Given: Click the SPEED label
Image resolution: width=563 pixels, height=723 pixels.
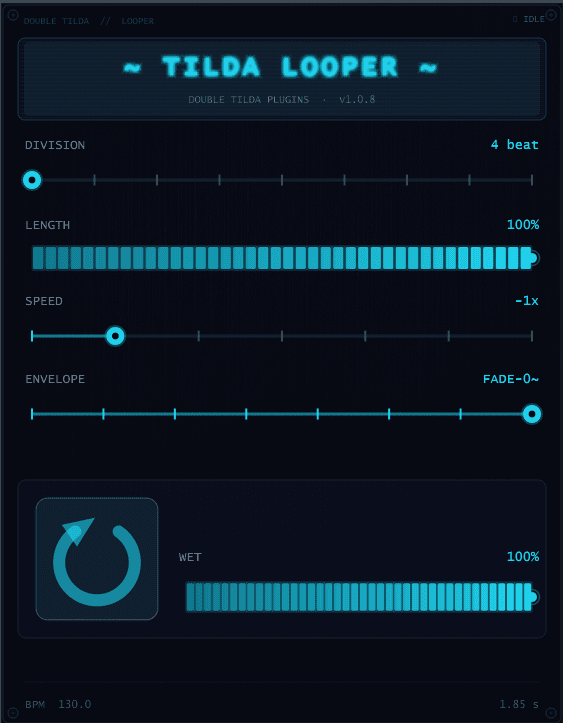Looking at the screenshot, I should (x=44, y=301).
